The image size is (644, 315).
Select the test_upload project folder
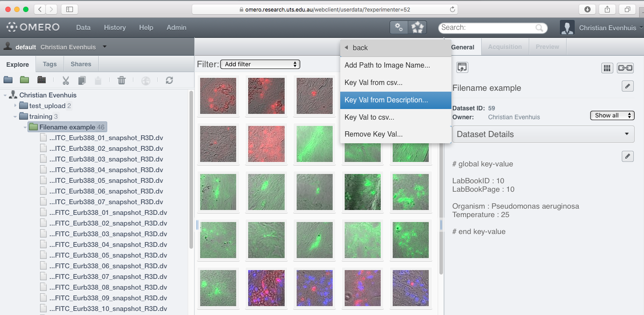click(x=46, y=106)
